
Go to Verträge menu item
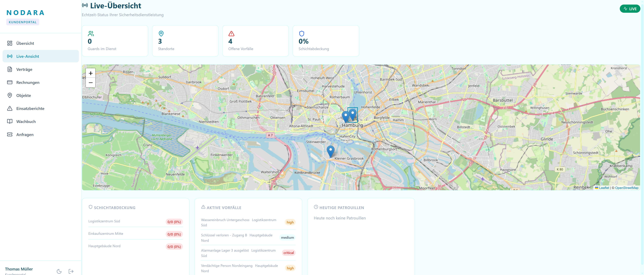[41, 69]
